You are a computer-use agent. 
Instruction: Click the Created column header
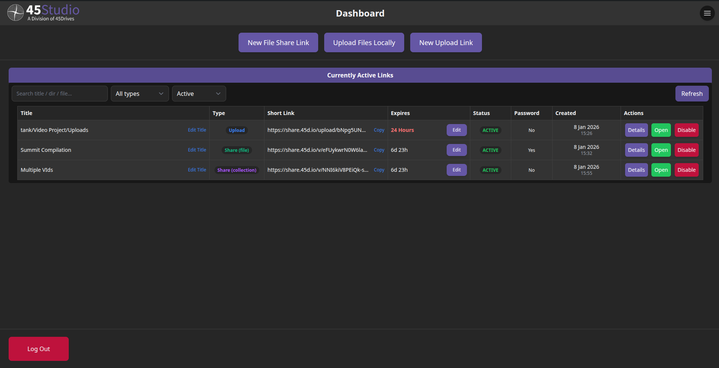click(x=565, y=113)
